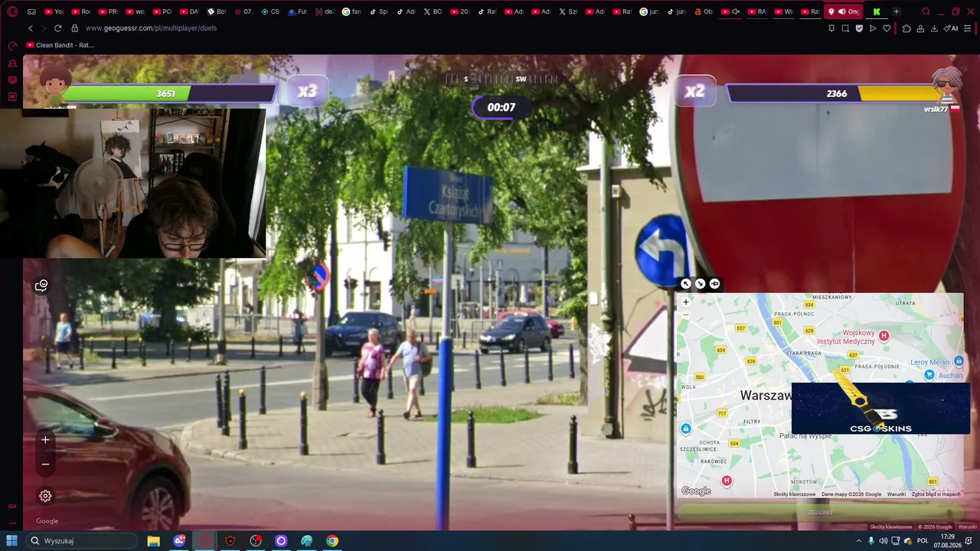Open File Explorer from the taskbar
Viewport: 980px width, 551px height.
[x=153, y=541]
